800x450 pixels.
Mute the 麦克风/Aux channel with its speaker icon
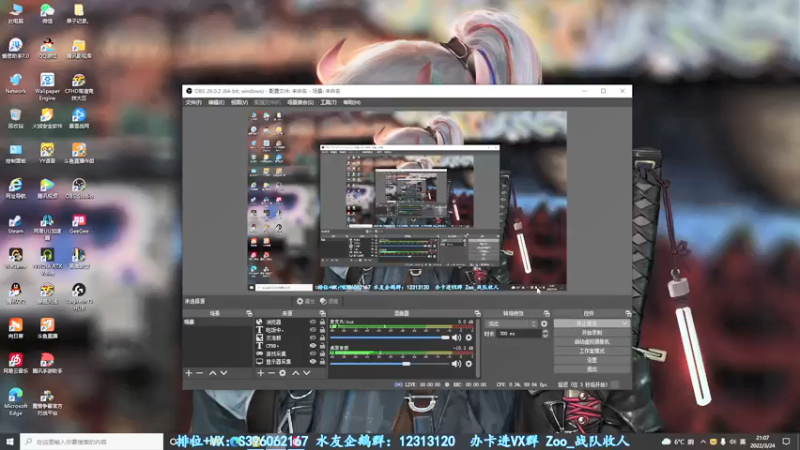pos(456,337)
